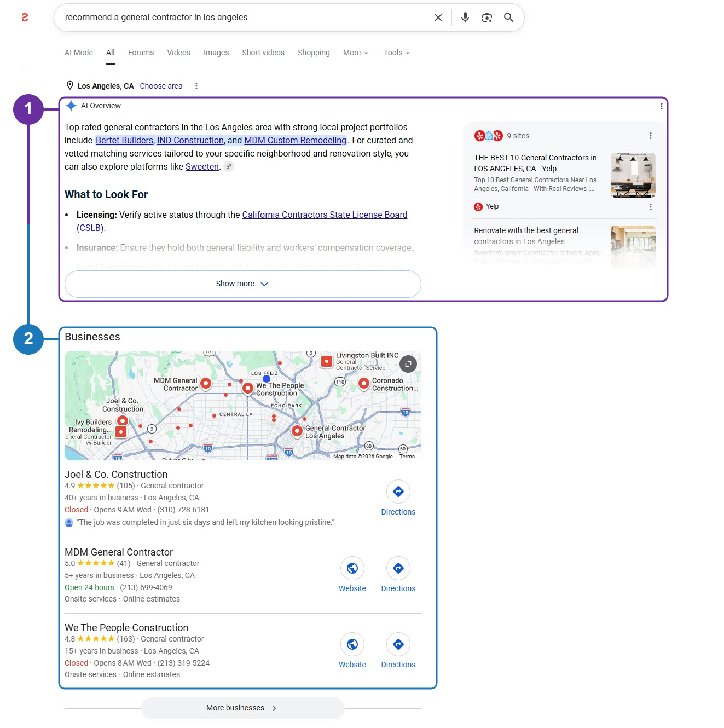724x728 pixels.
Task: Open the three-dot menu beside 9 sites
Action: (x=650, y=136)
